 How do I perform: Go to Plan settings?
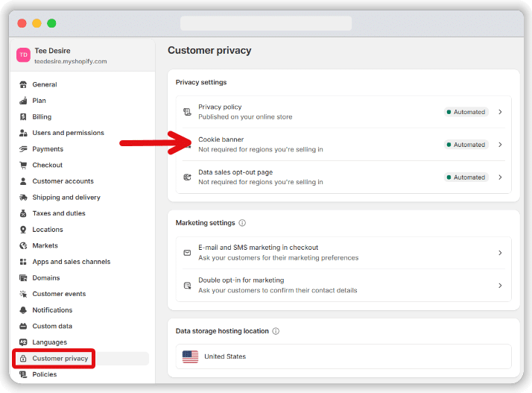click(x=39, y=101)
